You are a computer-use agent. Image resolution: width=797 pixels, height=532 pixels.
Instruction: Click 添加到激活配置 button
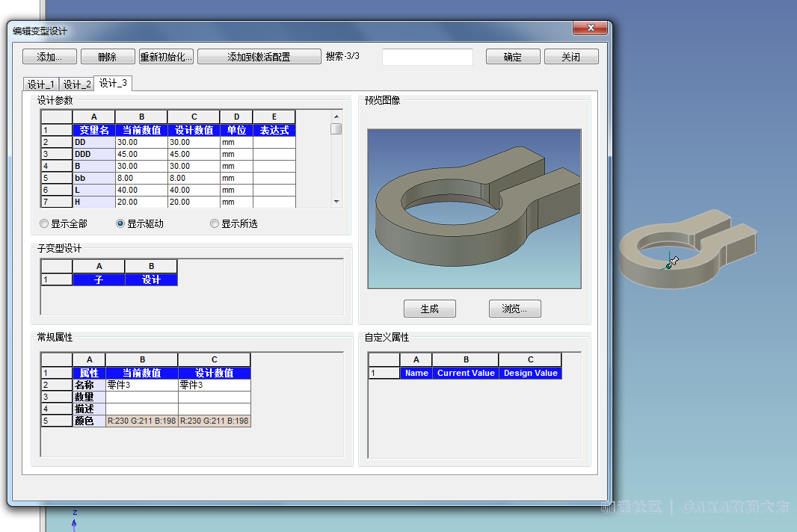(259, 57)
